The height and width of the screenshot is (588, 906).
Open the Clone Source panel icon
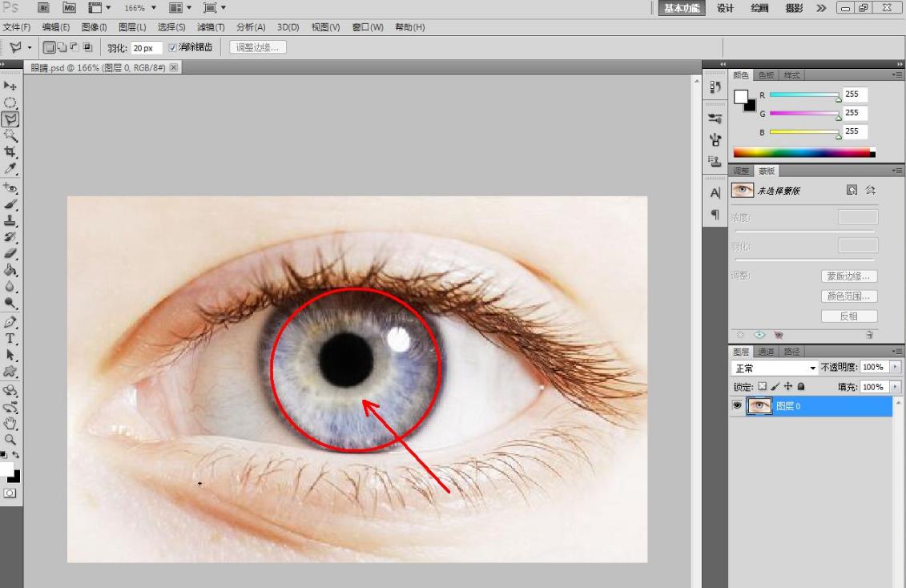(715, 161)
